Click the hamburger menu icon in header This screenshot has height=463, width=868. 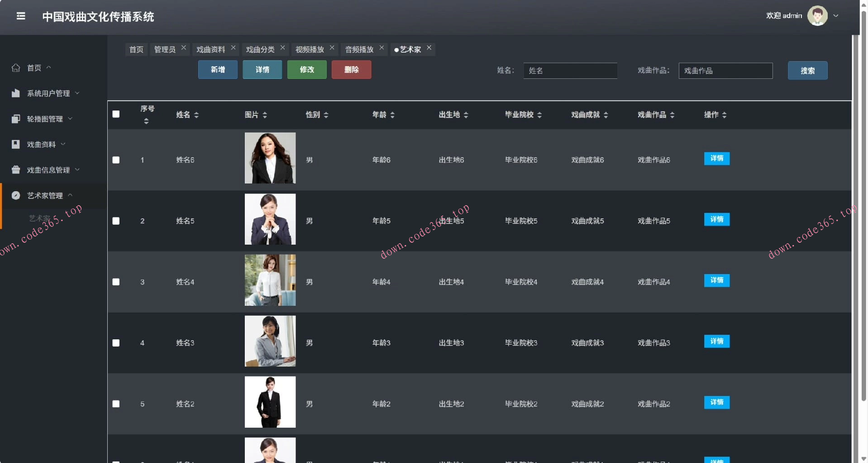coord(21,16)
